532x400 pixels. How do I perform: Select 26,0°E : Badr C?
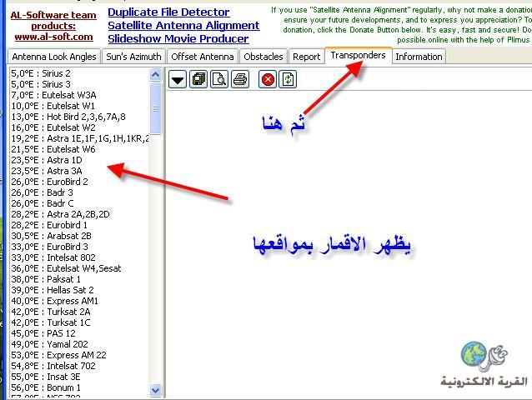coord(43,203)
